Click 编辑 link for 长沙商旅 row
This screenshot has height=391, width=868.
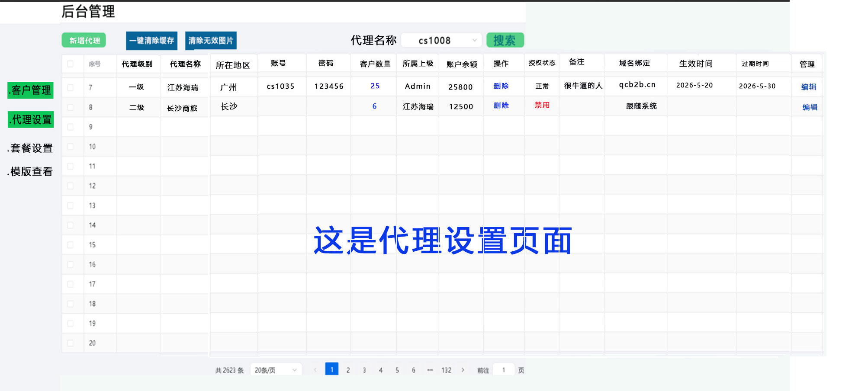point(810,107)
